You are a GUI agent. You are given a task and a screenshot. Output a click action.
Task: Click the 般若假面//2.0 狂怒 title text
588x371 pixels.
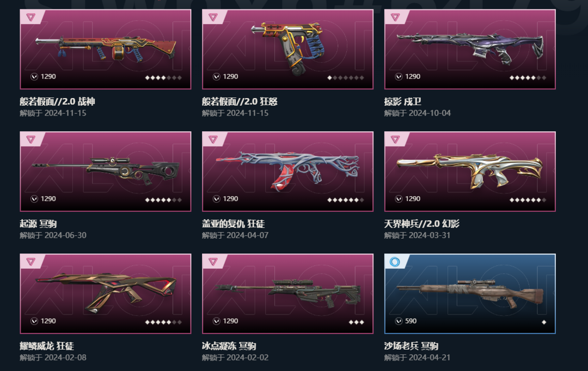click(x=240, y=101)
